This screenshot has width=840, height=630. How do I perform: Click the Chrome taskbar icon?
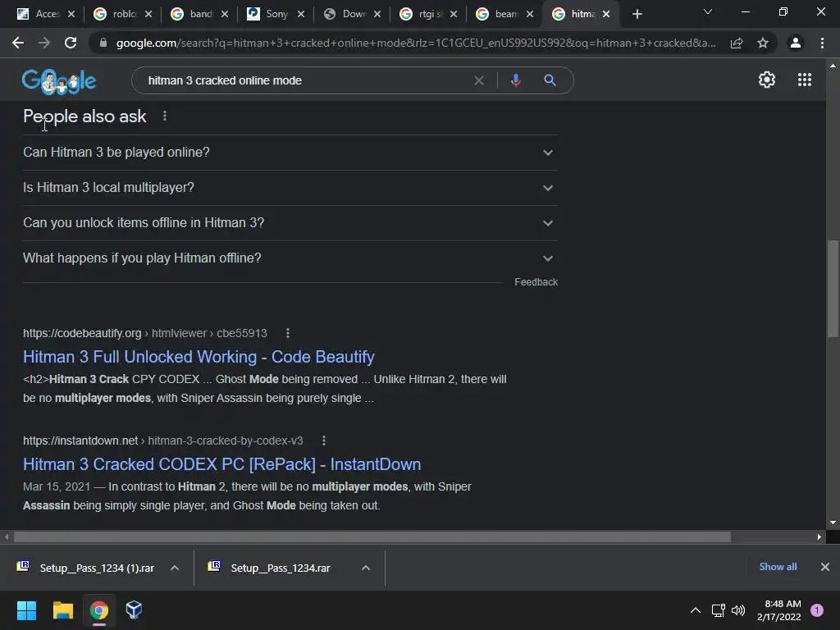point(99,610)
